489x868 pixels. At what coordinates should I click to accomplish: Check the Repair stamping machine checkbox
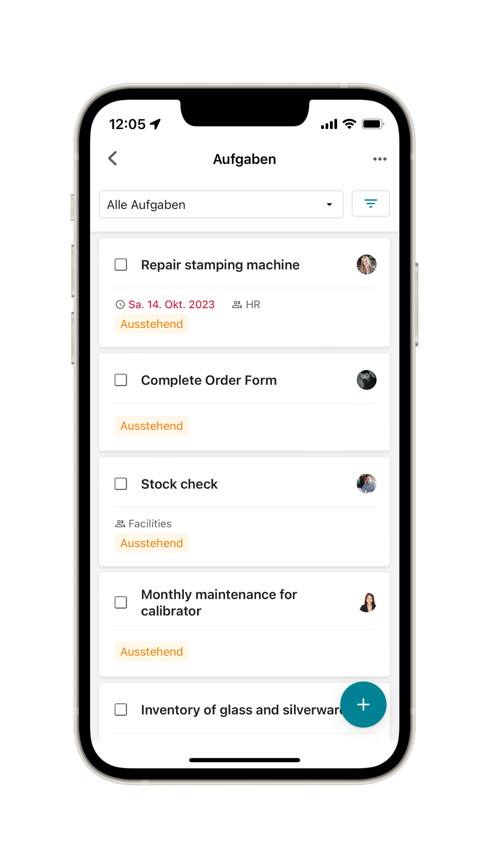121,265
